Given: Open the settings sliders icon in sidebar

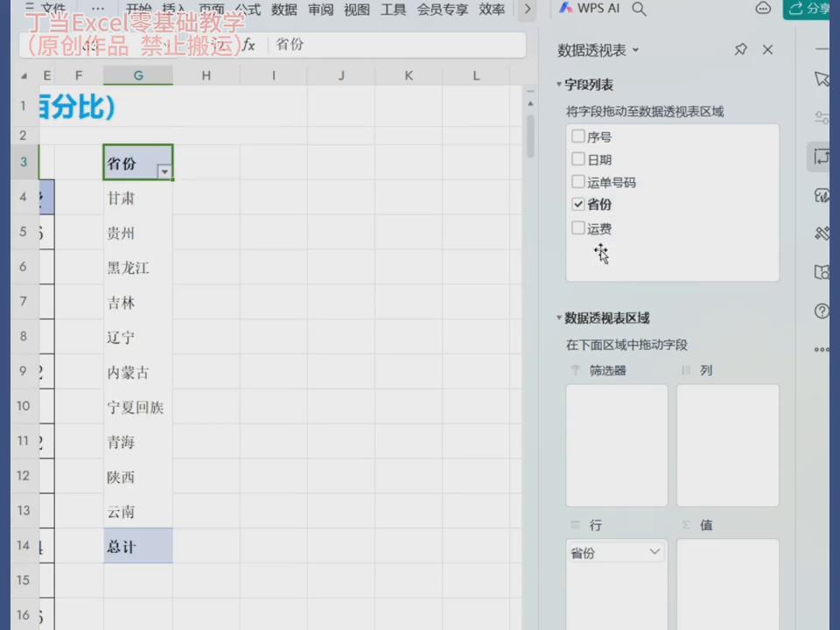Looking at the screenshot, I should tap(822, 116).
